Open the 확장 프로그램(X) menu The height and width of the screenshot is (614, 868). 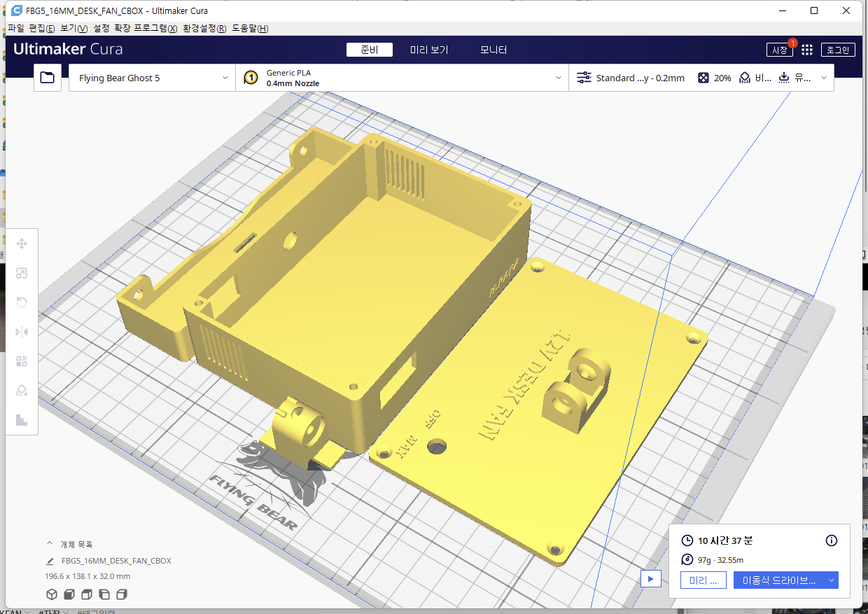(x=146, y=29)
